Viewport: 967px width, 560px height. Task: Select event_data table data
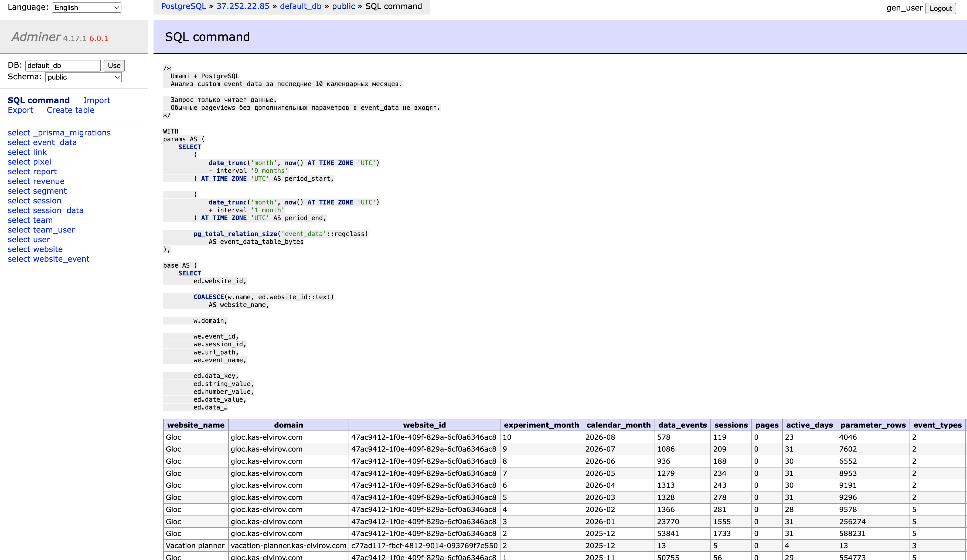pyautogui.click(x=19, y=142)
